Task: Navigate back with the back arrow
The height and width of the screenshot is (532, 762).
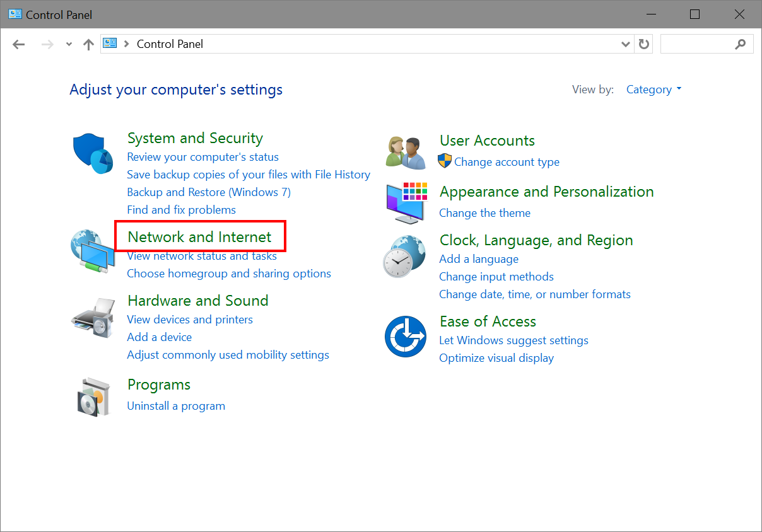Action: [19, 44]
